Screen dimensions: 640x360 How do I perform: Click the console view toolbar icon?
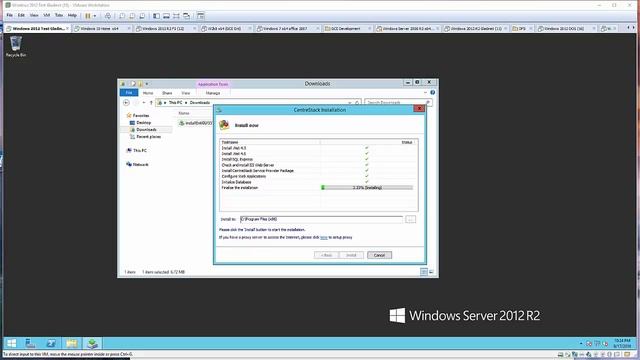pos(200,16)
